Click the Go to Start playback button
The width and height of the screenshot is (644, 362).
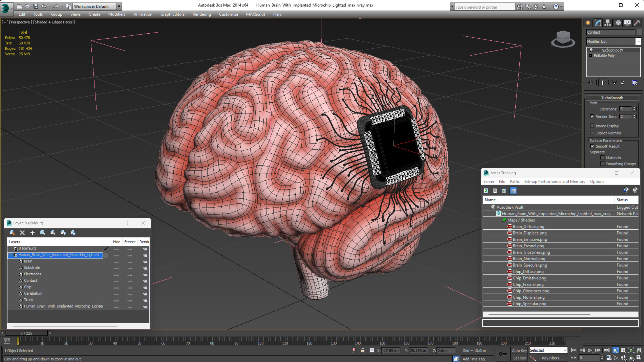pyautogui.click(x=574, y=350)
